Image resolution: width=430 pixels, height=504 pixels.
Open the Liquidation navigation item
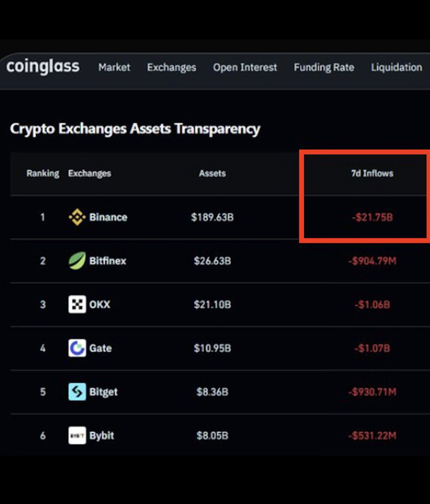point(396,67)
